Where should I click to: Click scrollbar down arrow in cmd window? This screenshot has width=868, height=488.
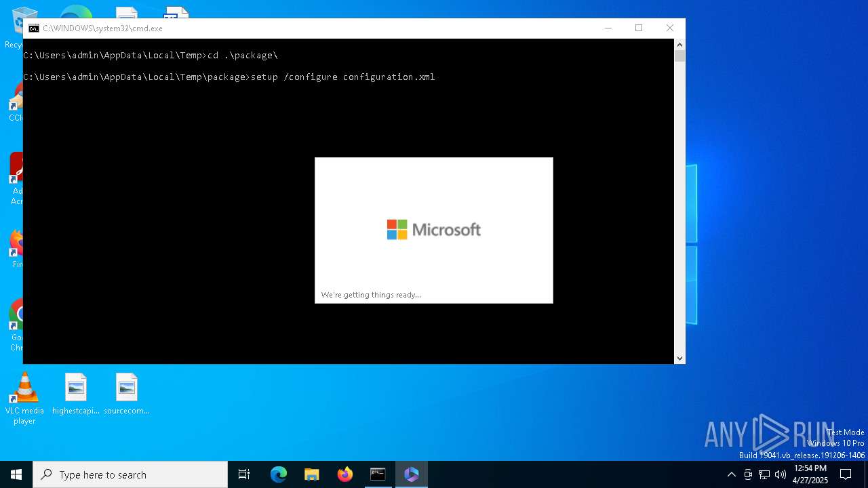point(679,358)
